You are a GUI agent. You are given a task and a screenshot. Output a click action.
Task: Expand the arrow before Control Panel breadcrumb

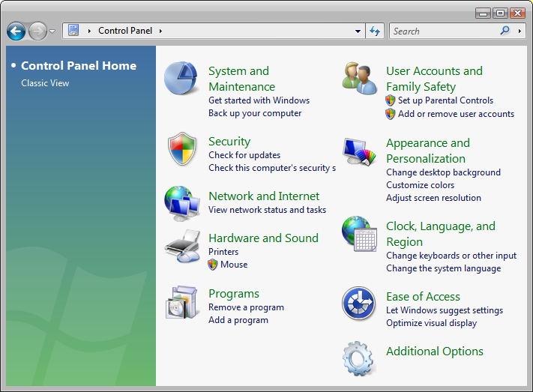click(89, 31)
